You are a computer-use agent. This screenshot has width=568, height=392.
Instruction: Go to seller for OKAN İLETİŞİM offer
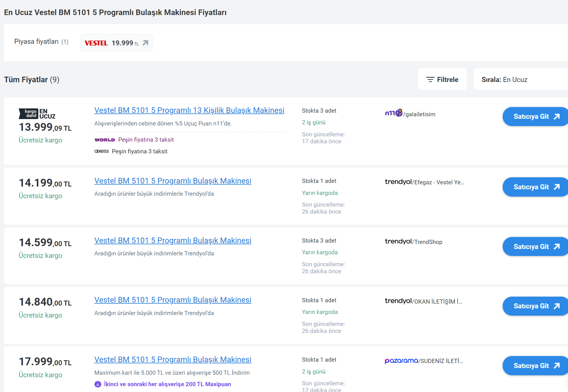535,306
